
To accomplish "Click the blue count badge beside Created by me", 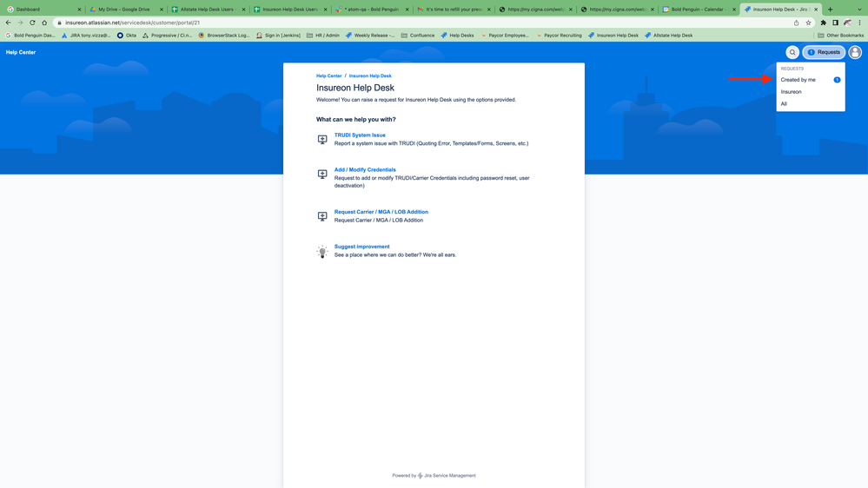I will click(837, 80).
